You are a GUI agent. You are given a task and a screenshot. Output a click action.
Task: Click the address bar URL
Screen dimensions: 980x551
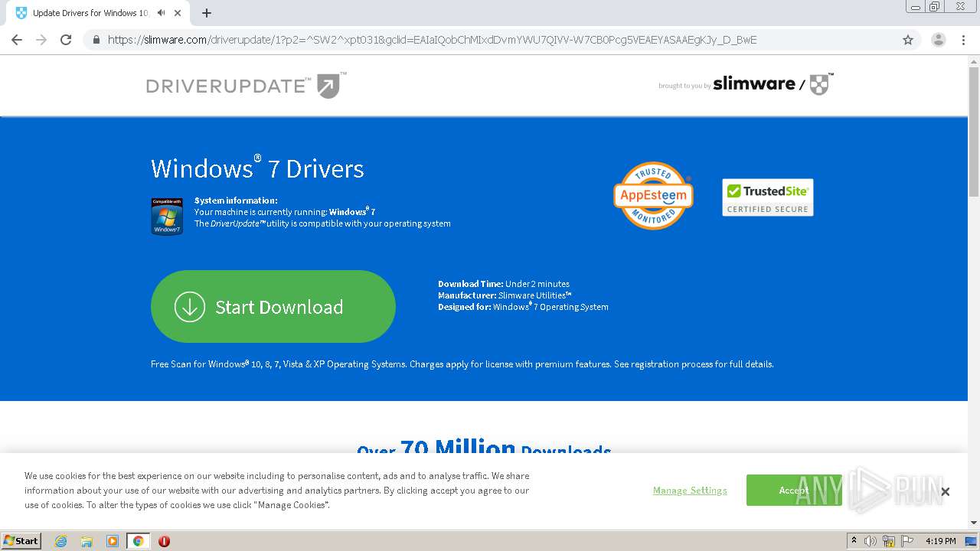(432, 40)
